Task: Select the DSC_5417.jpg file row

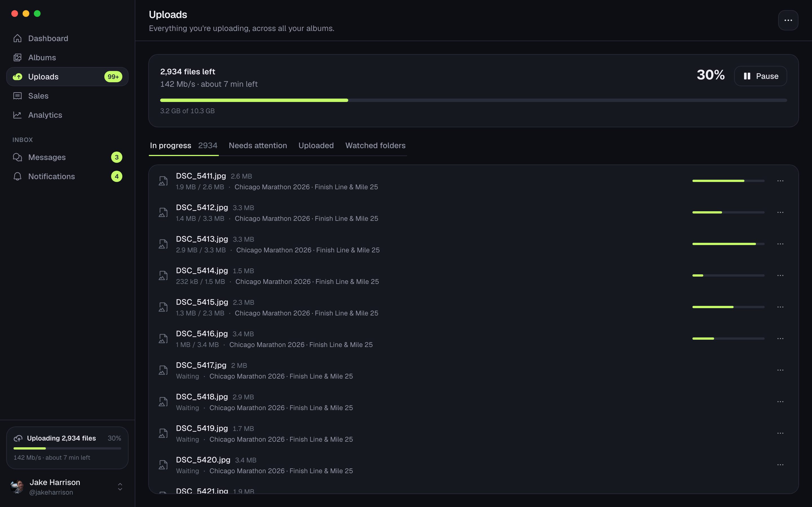Action: point(473,370)
